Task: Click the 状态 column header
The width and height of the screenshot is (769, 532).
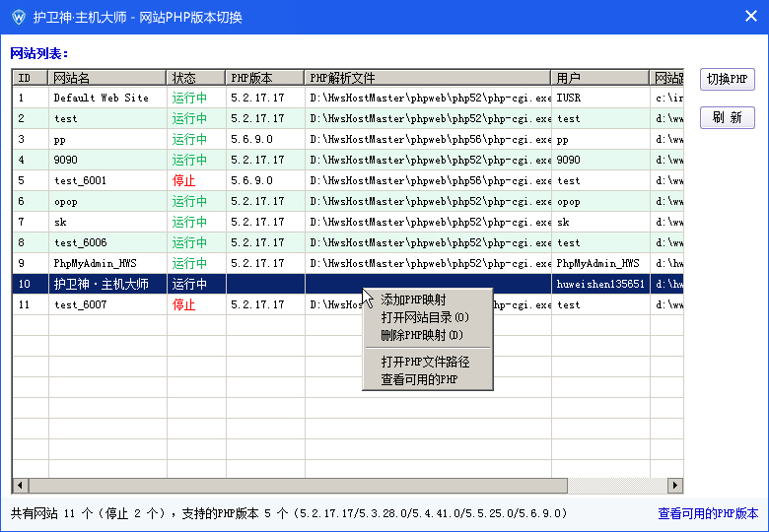Action: pos(196,78)
